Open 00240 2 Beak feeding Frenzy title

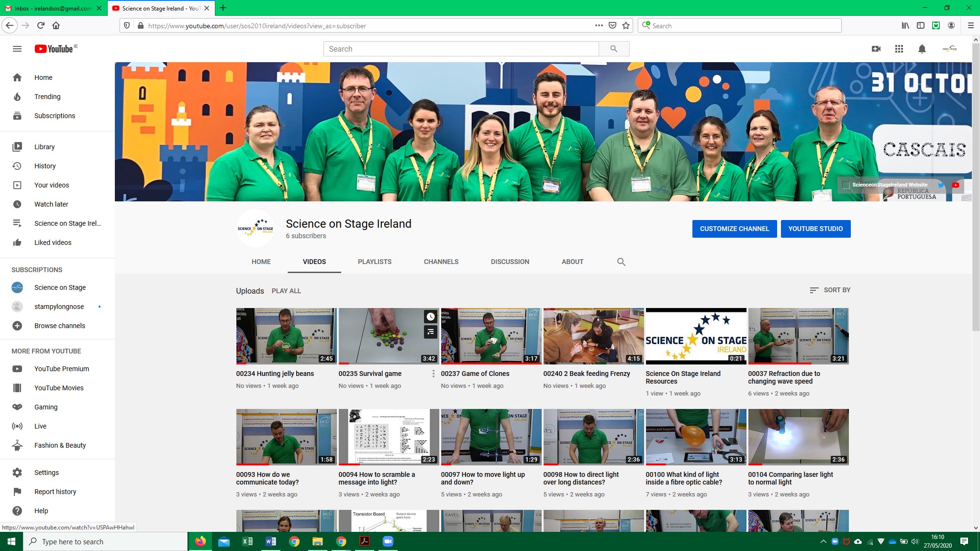click(587, 374)
